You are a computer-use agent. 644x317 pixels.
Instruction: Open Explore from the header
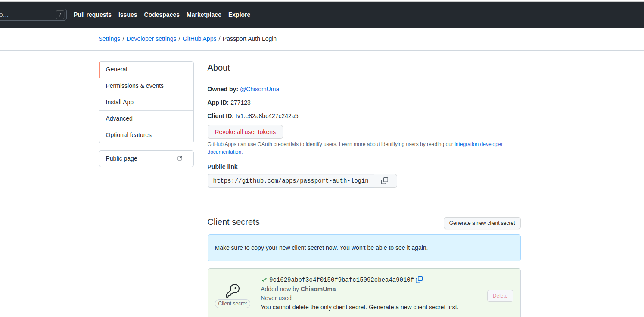239,15
